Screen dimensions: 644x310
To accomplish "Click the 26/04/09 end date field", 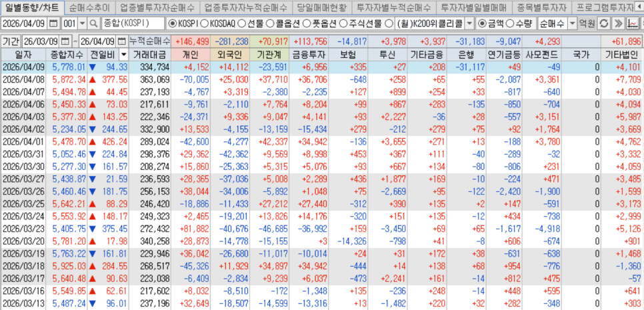I will [97, 41].
